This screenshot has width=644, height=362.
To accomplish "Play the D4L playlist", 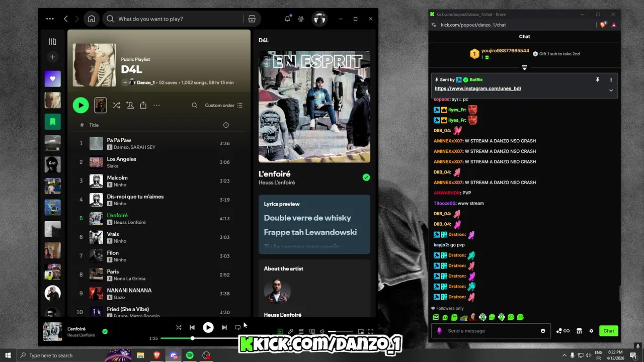I will (x=80, y=105).
